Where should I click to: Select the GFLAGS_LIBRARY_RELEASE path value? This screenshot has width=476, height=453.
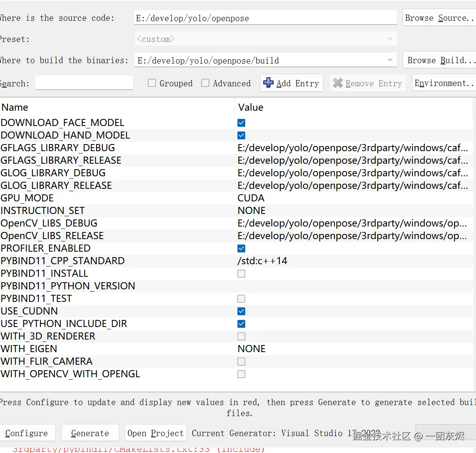coord(353,161)
